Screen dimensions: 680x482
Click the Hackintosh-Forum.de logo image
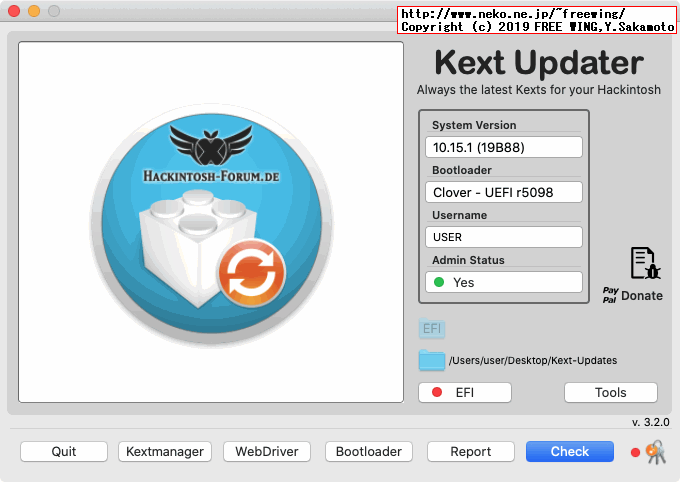point(211,225)
